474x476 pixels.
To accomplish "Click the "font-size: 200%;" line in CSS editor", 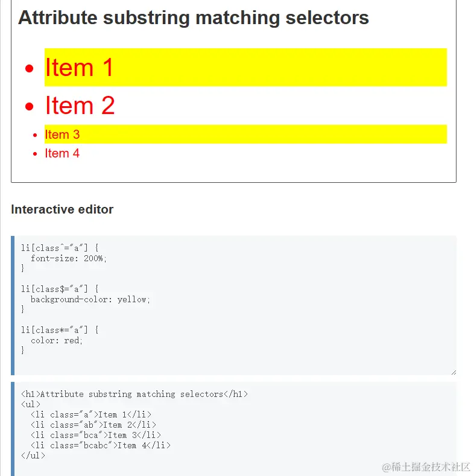I will 69,258.
